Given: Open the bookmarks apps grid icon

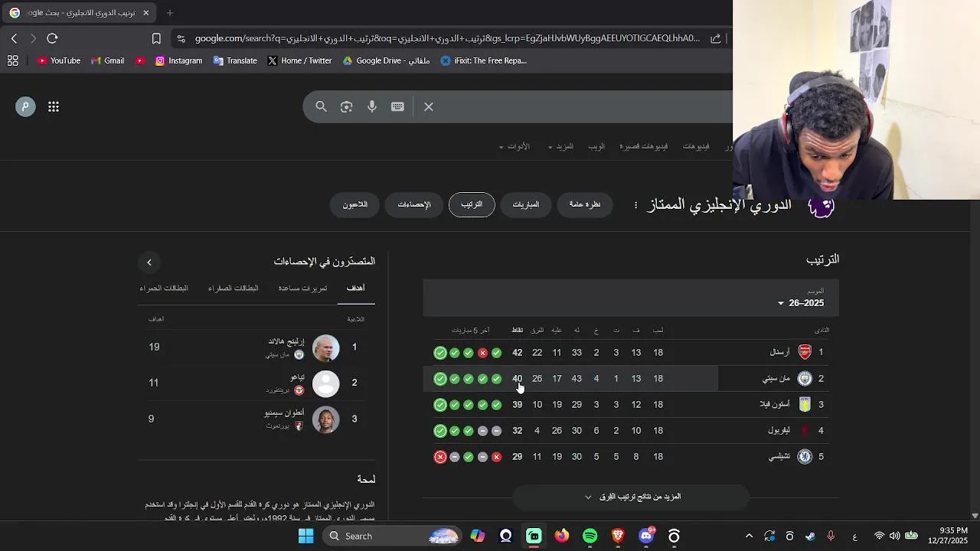Looking at the screenshot, I should click(x=13, y=60).
